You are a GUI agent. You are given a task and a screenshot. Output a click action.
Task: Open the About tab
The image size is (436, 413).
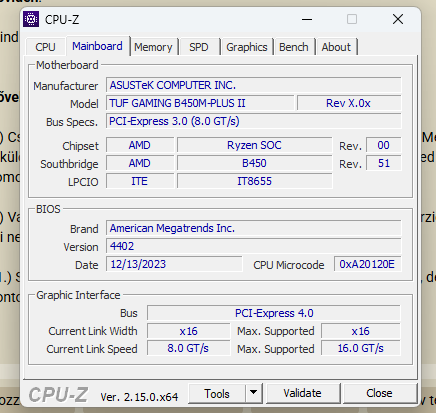[x=336, y=47]
